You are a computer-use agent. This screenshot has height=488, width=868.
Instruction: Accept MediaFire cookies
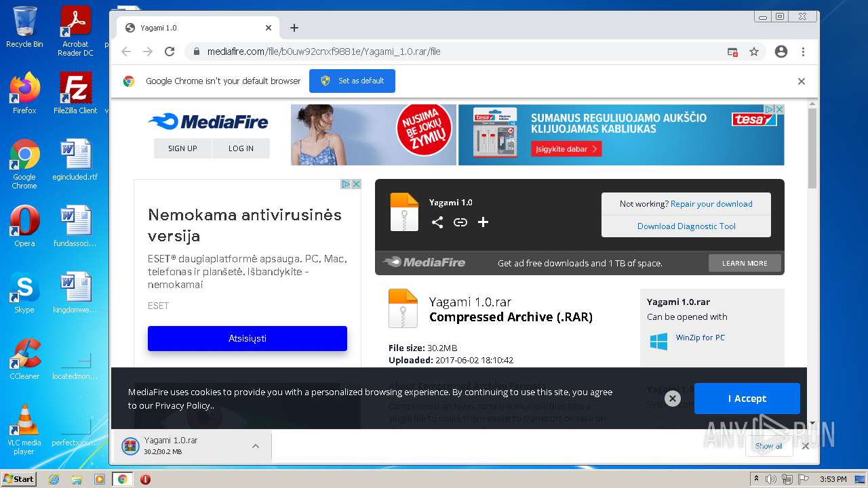click(747, 399)
